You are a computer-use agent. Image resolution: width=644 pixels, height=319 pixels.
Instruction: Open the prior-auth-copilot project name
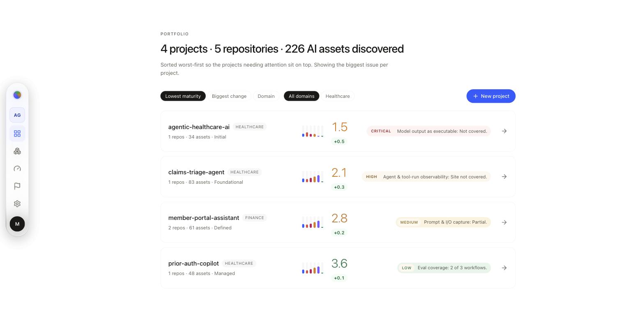(193, 264)
